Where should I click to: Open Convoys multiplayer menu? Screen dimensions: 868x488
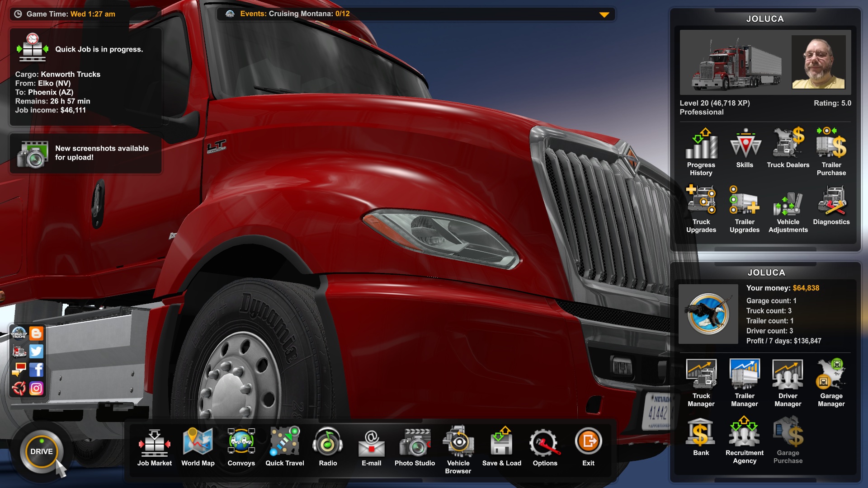[241, 444]
